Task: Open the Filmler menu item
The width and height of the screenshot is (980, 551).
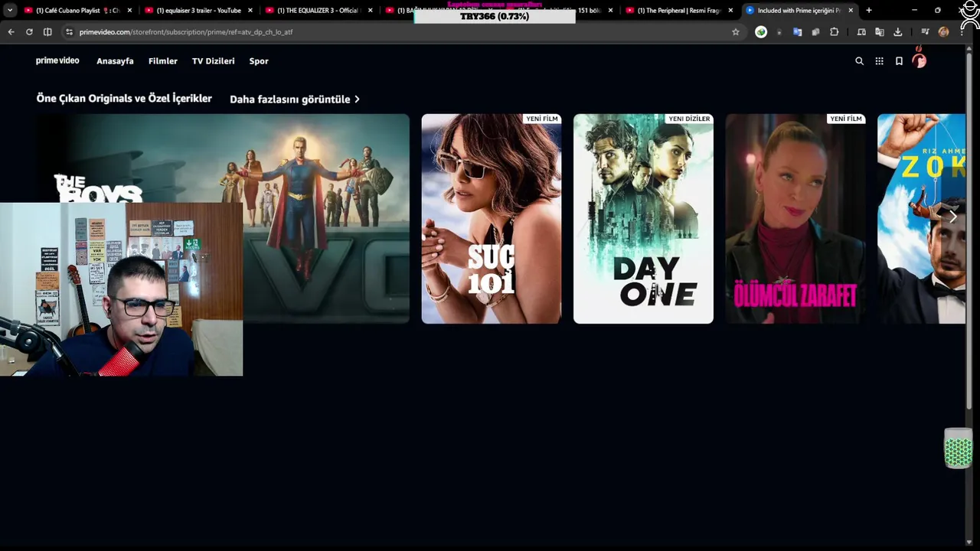Action: click(163, 61)
